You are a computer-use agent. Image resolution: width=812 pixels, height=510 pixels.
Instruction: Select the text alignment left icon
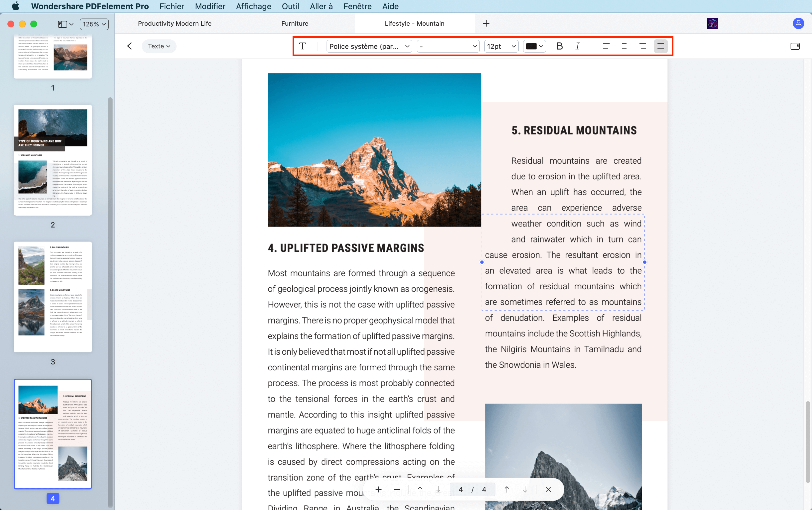[605, 46]
